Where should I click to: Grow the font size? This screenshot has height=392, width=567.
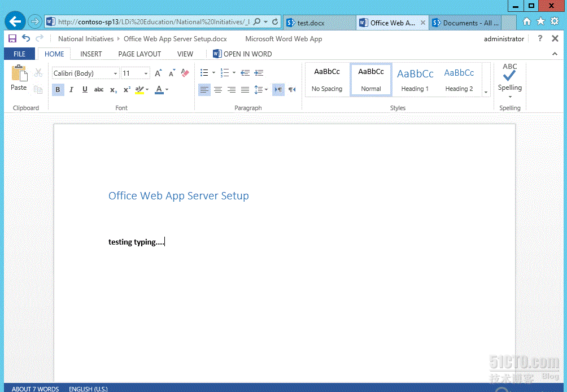(x=158, y=73)
